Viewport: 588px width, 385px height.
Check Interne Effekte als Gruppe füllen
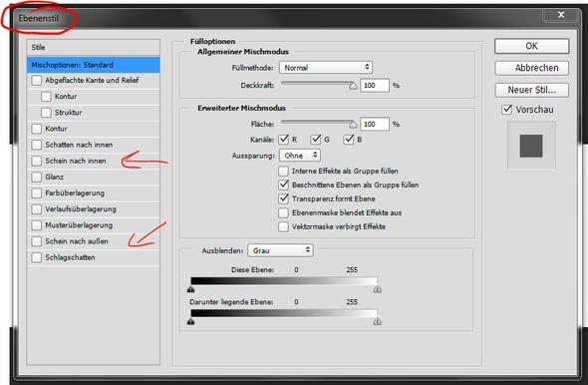click(283, 172)
